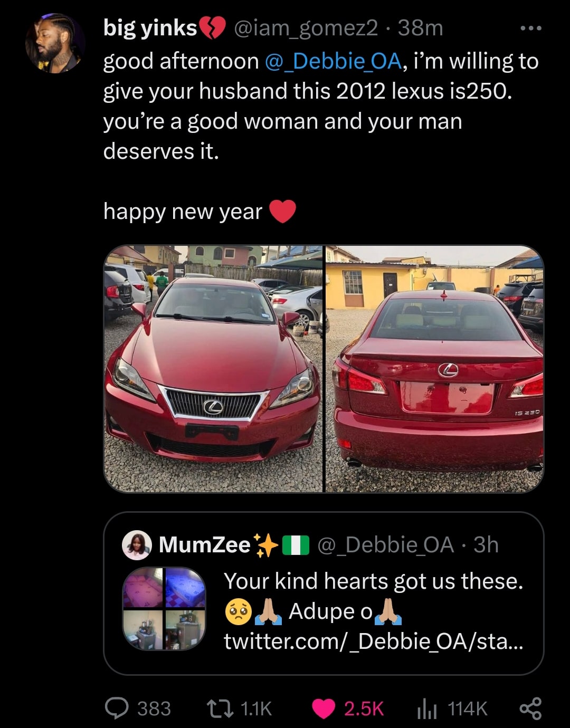Click the 383 replies count
Image resolution: width=570 pixels, height=728 pixels.
coord(154,708)
